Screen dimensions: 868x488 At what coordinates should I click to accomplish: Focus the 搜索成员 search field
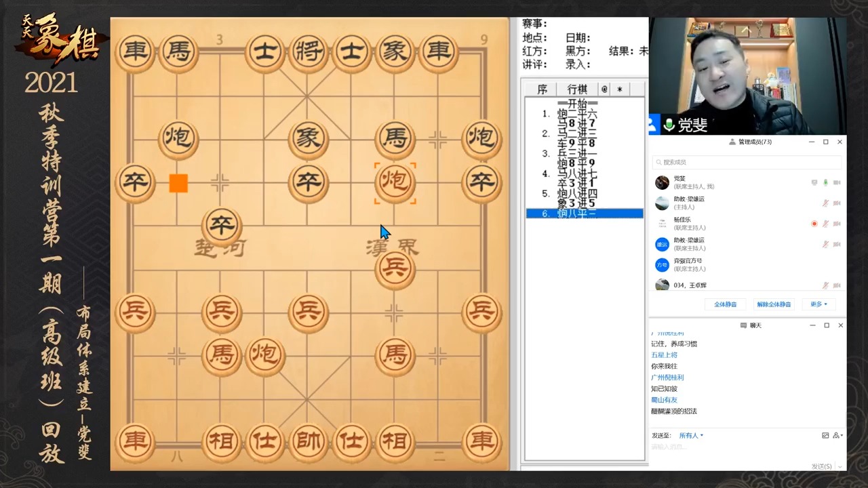[x=747, y=163]
